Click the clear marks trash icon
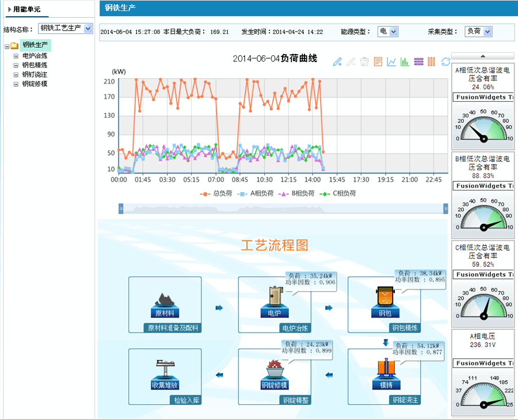Screen dimensions: 518x420 pos(364,62)
